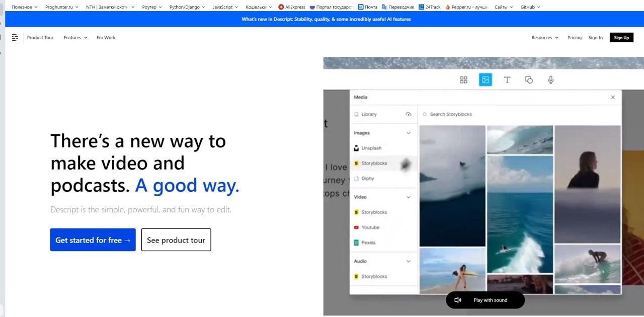The image size is (644, 317).
Task: Click the upload cloud icon beside Library
Action: click(409, 114)
